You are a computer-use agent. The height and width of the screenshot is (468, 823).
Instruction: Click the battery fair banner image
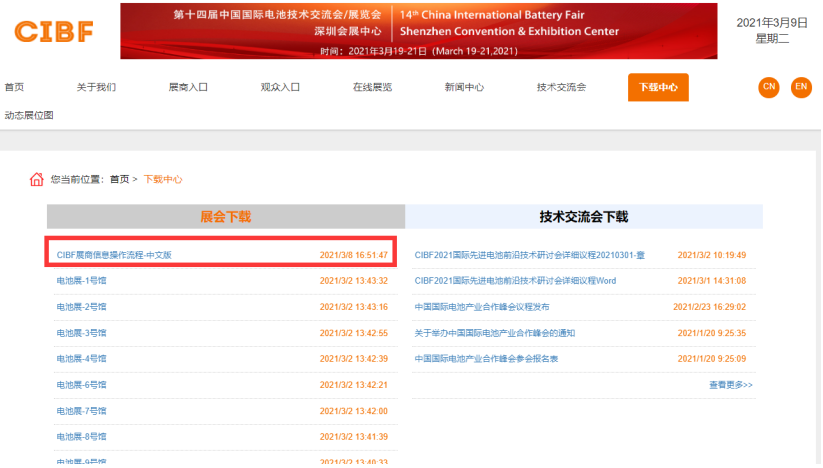click(x=418, y=31)
